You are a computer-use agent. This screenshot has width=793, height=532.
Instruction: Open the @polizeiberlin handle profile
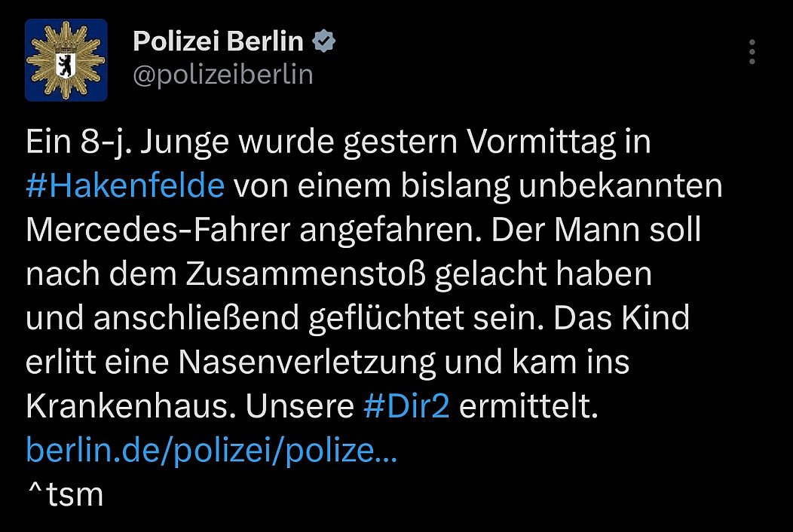click(x=222, y=75)
